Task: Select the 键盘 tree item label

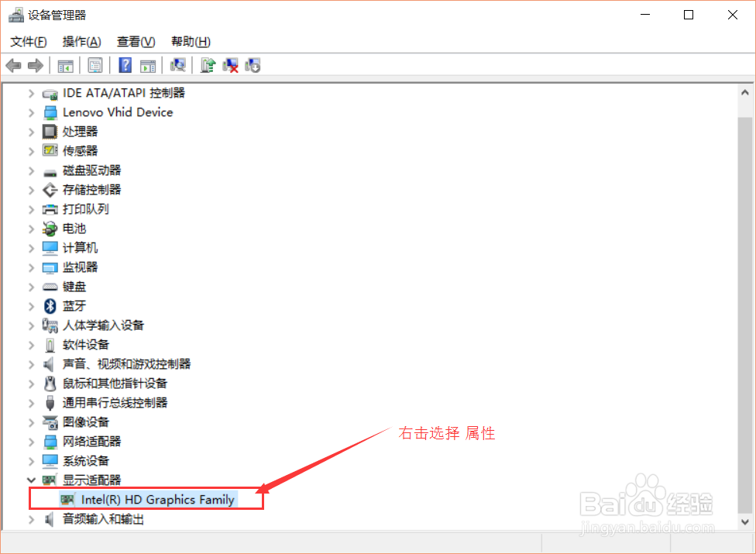Action: (x=74, y=287)
